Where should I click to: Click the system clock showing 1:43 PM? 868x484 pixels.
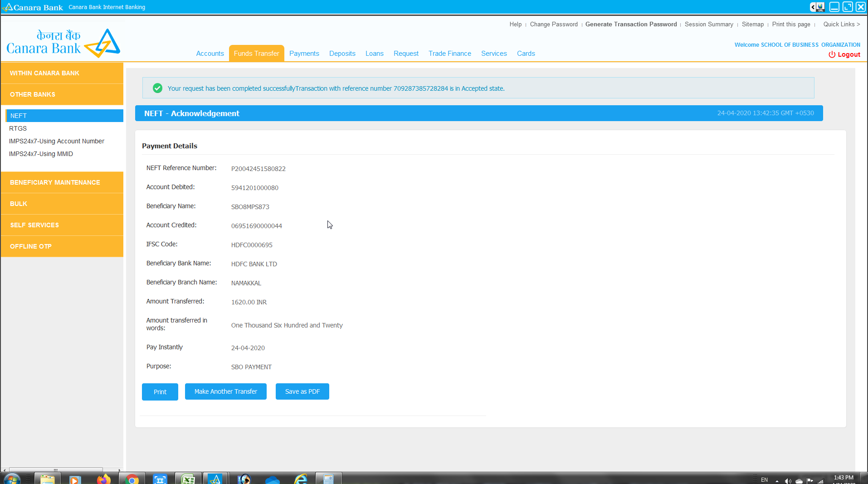(x=844, y=478)
